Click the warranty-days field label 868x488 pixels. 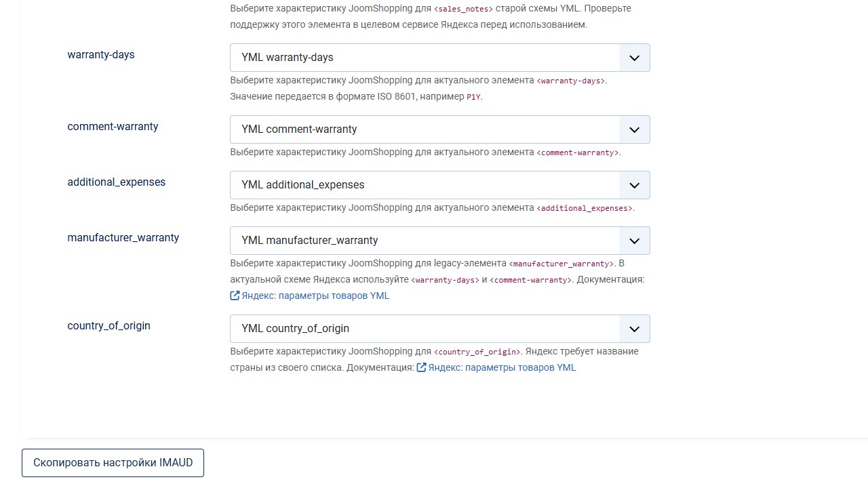tap(101, 55)
